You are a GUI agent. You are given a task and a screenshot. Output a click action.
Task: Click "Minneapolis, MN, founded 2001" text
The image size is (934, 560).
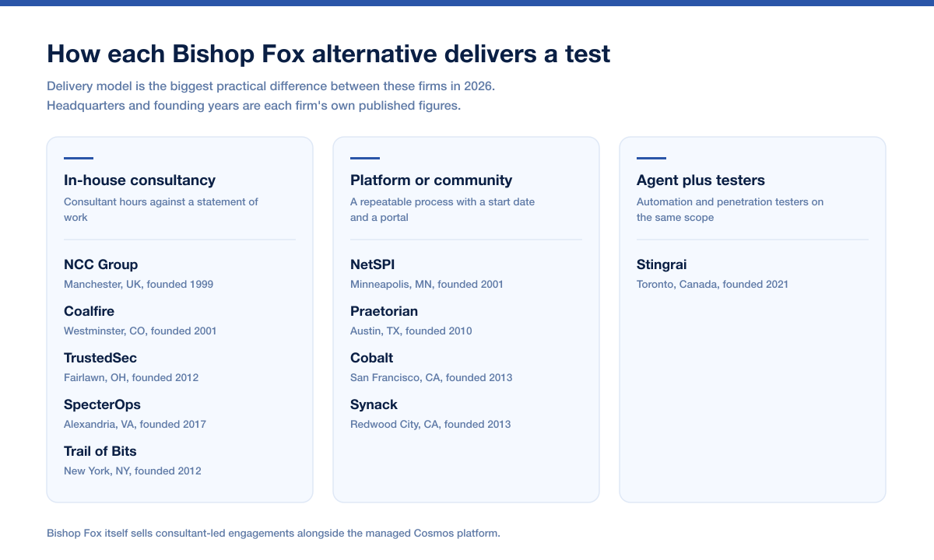(427, 285)
